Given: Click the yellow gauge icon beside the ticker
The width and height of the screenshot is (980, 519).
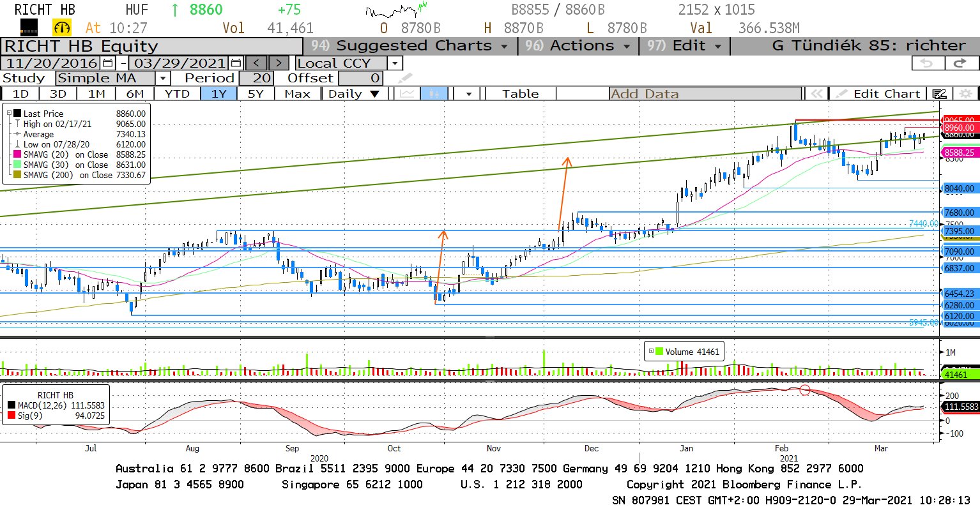Looking at the screenshot, I should point(62,28).
